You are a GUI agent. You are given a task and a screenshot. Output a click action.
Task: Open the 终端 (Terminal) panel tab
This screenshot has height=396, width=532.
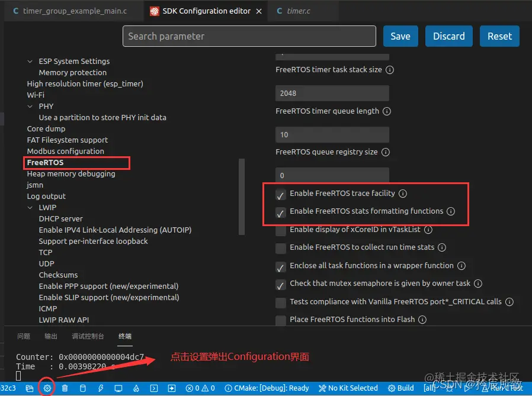point(125,336)
